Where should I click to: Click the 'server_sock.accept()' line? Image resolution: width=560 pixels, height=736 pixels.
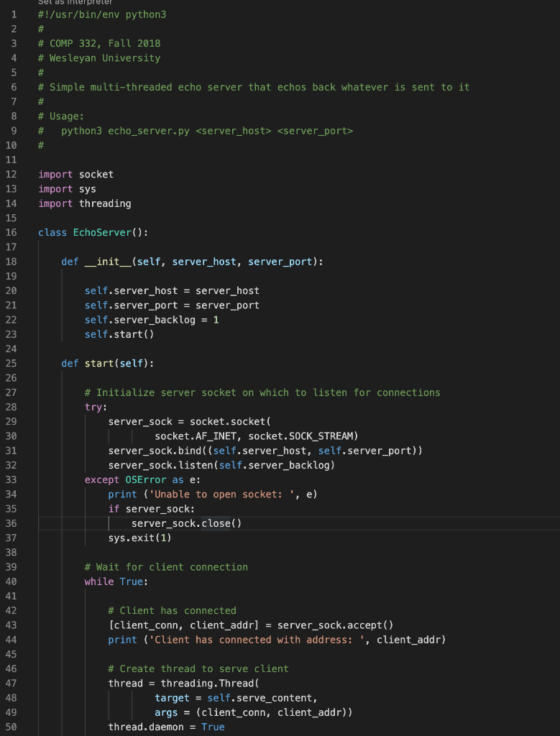pyautogui.click(x=251, y=625)
